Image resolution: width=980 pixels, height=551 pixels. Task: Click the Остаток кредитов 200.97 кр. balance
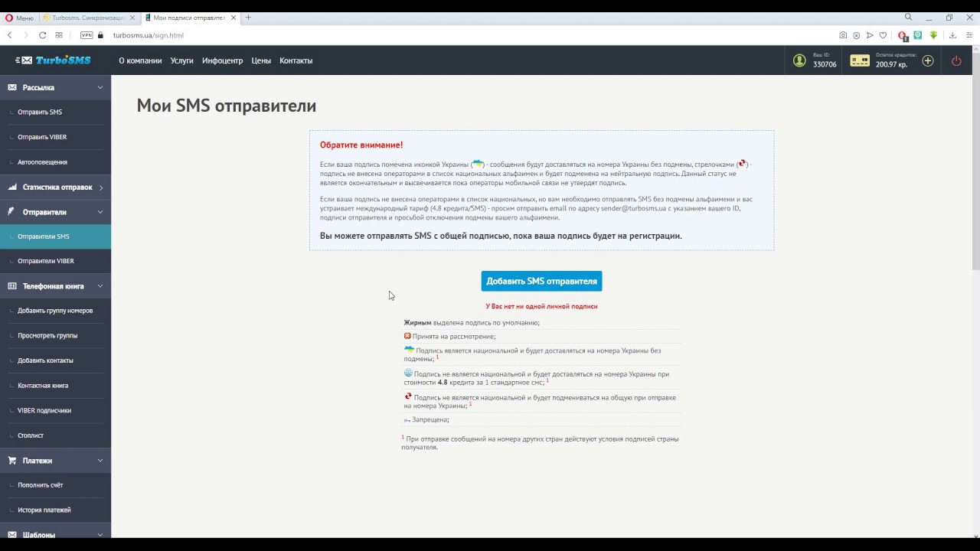coord(896,60)
